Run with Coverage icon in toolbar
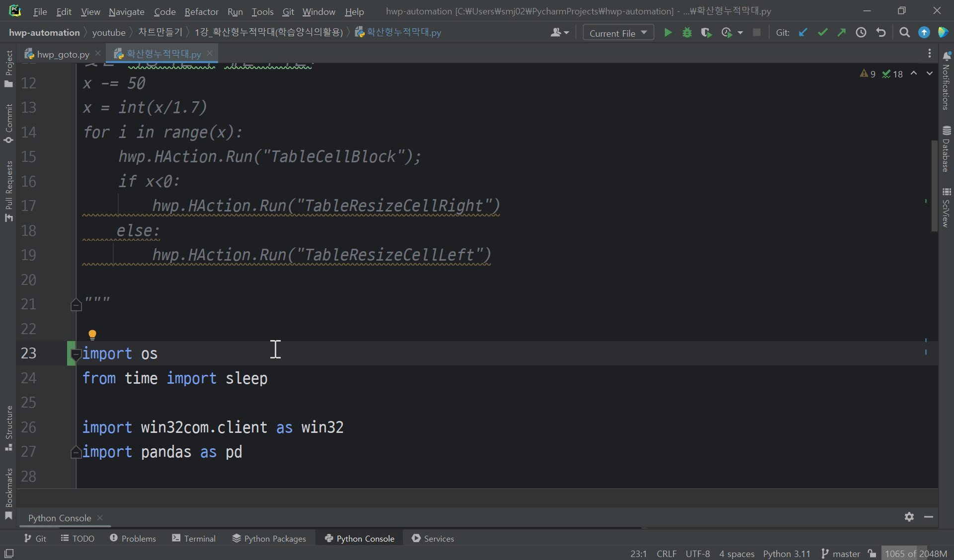 (x=706, y=33)
